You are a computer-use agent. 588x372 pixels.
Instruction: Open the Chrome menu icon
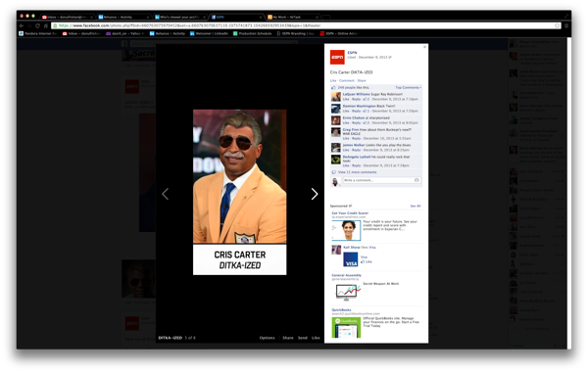point(566,25)
